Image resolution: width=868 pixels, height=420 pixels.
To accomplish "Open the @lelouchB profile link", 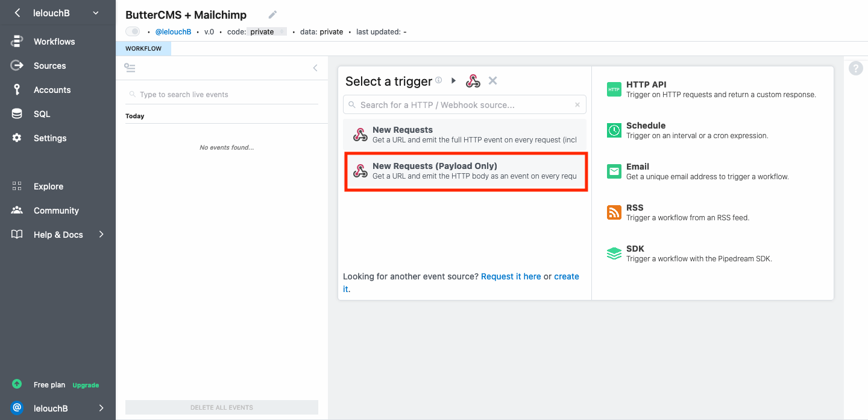I will tap(174, 31).
